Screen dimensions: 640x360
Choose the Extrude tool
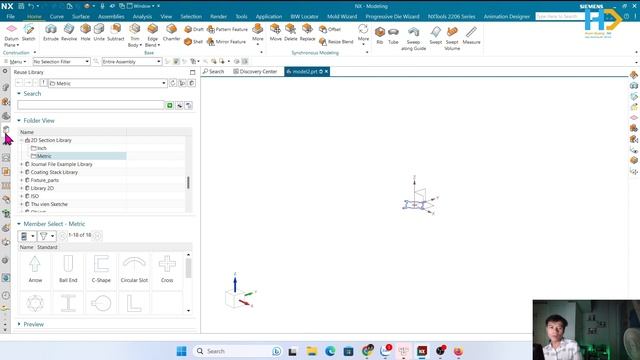click(x=51, y=33)
